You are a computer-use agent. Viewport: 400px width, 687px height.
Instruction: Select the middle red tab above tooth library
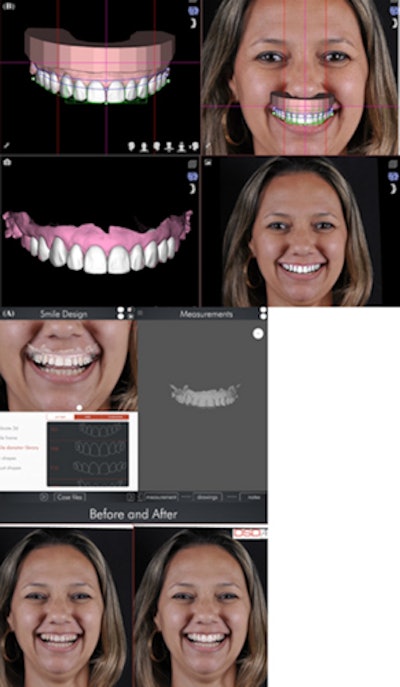click(x=88, y=417)
